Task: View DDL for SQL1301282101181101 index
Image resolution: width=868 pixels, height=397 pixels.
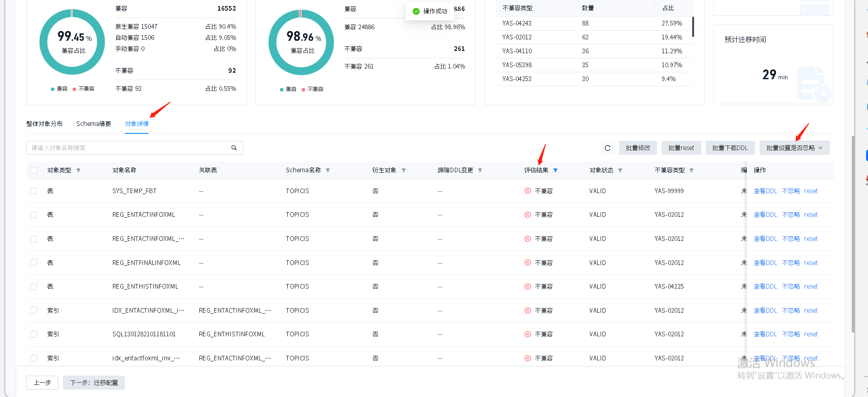Action: click(765, 334)
